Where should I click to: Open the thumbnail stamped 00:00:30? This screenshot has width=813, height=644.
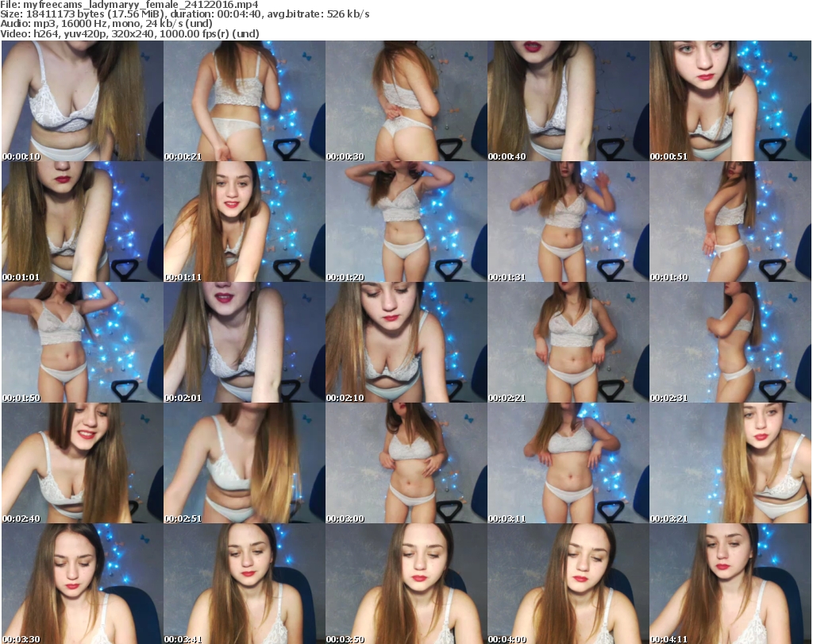[x=406, y=101]
